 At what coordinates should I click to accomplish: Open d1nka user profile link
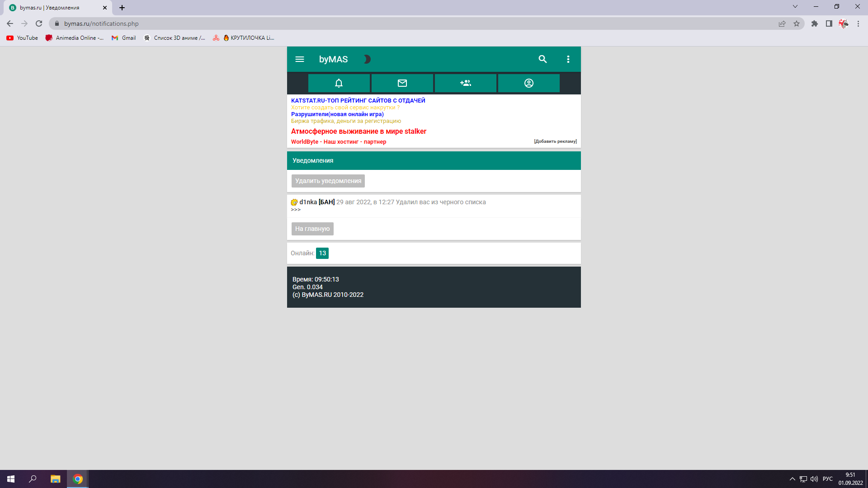[x=308, y=202]
